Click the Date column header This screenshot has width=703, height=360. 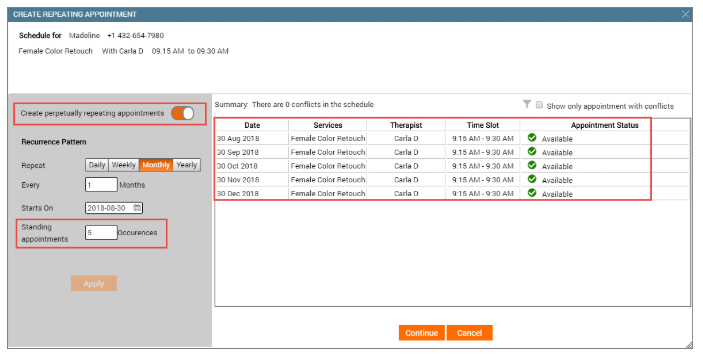click(x=252, y=125)
